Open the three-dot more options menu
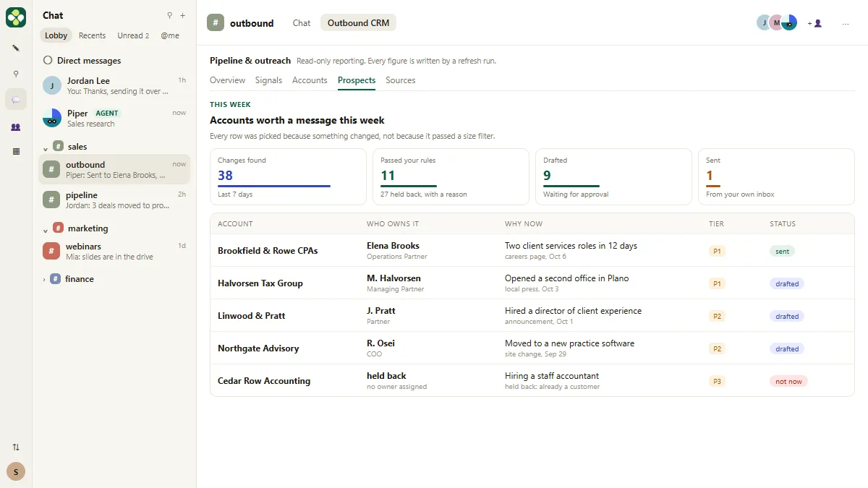This screenshot has width=868, height=488. click(x=846, y=23)
